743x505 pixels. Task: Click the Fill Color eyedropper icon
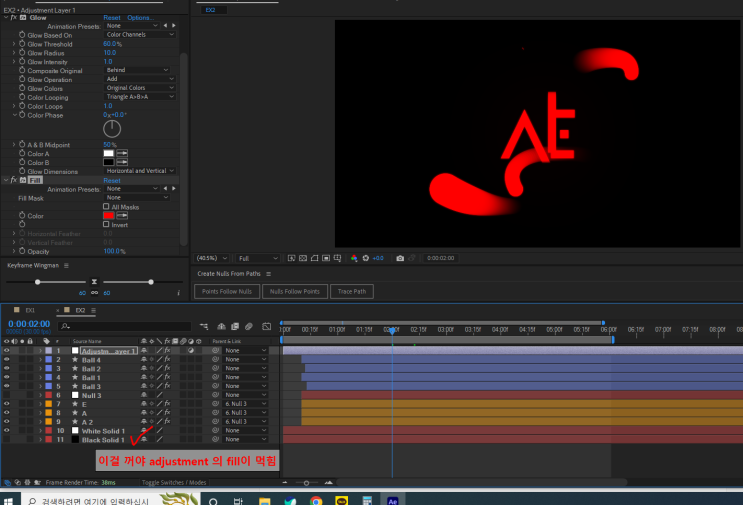click(x=124, y=215)
